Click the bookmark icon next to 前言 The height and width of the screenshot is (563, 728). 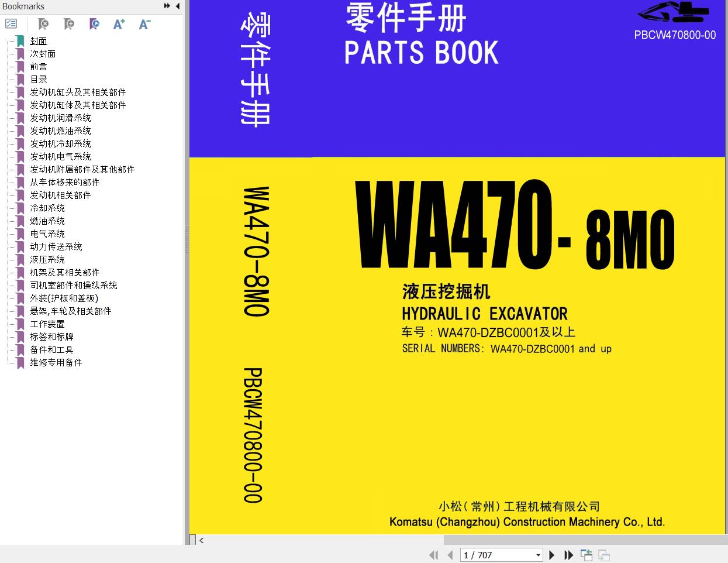click(x=20, y=66)
